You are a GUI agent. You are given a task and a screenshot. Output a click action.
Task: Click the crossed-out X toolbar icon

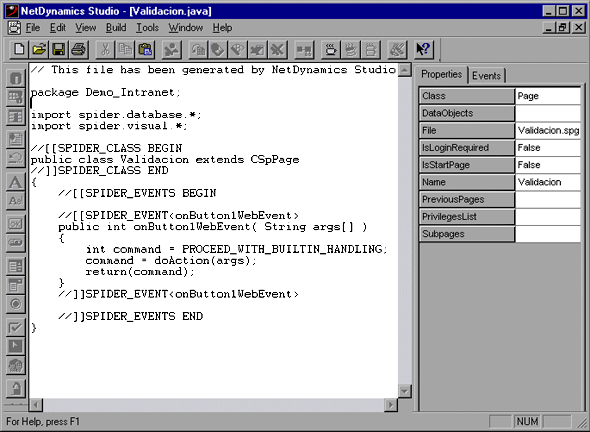(278, 49)
